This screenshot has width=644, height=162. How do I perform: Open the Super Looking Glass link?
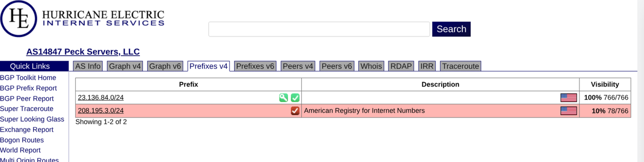pyautogui.click(x=32, y=119)
